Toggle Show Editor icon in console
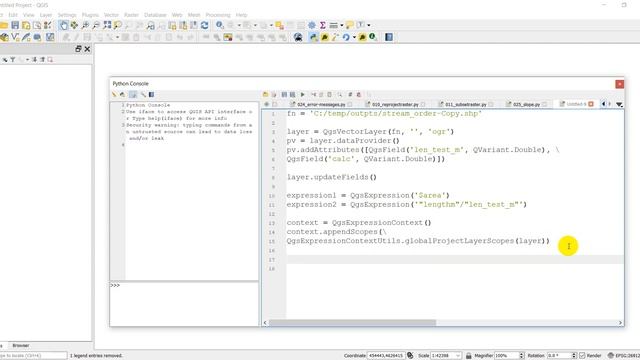This screenshot has height=360, width=640. [x=133, y=95]
